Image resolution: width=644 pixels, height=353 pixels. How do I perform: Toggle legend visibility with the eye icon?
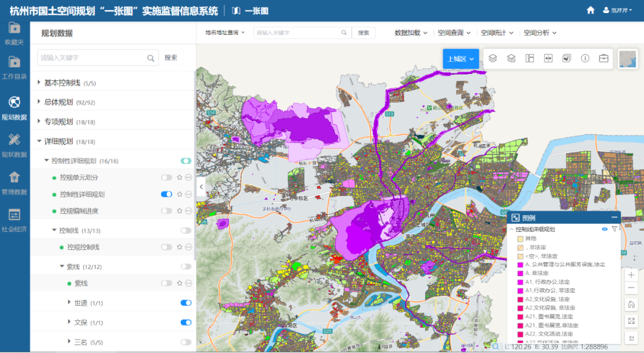605,229
